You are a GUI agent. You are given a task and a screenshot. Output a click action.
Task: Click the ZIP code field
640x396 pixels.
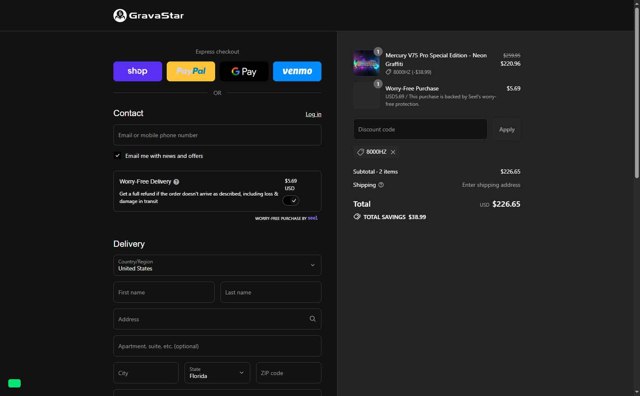[289, 373]
